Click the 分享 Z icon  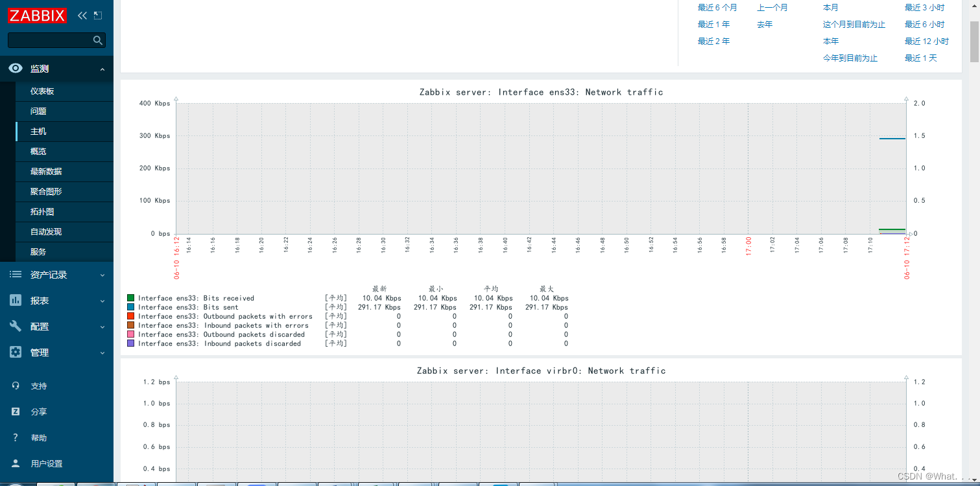click(x=16, y=411)
